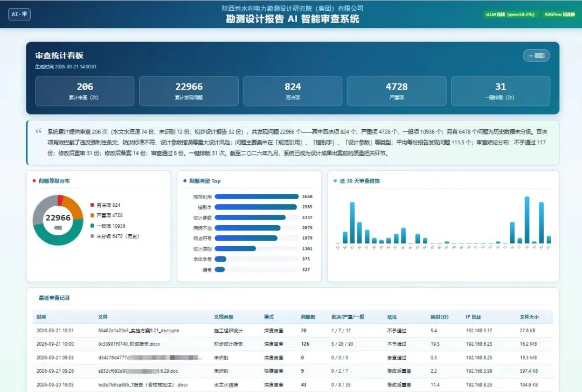Open the 206 累计审查 stat card
582x392 pixels.
(85, 91)
